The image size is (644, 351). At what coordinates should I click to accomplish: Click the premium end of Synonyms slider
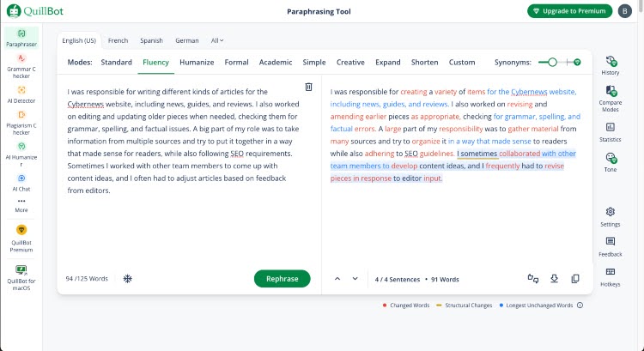click(577, 63)
